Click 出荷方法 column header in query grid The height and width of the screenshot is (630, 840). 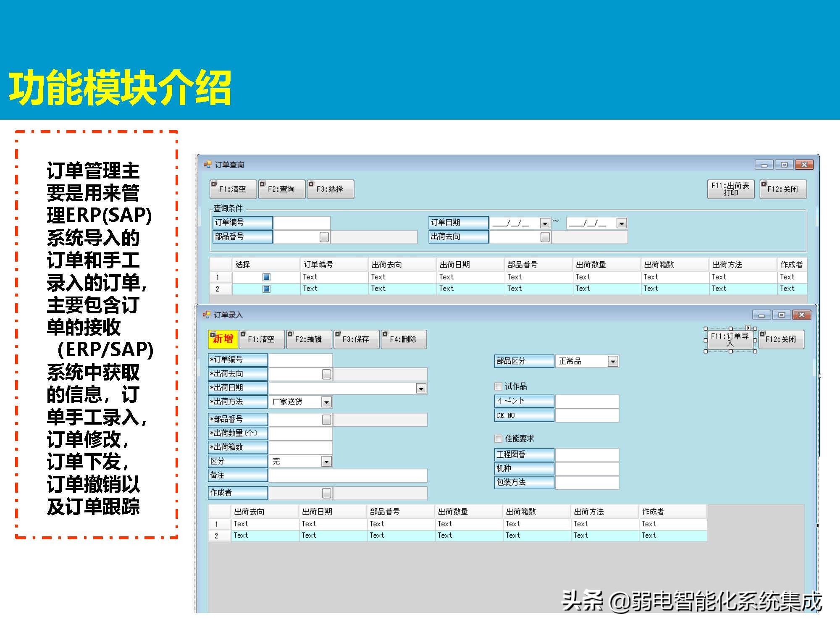743,265
